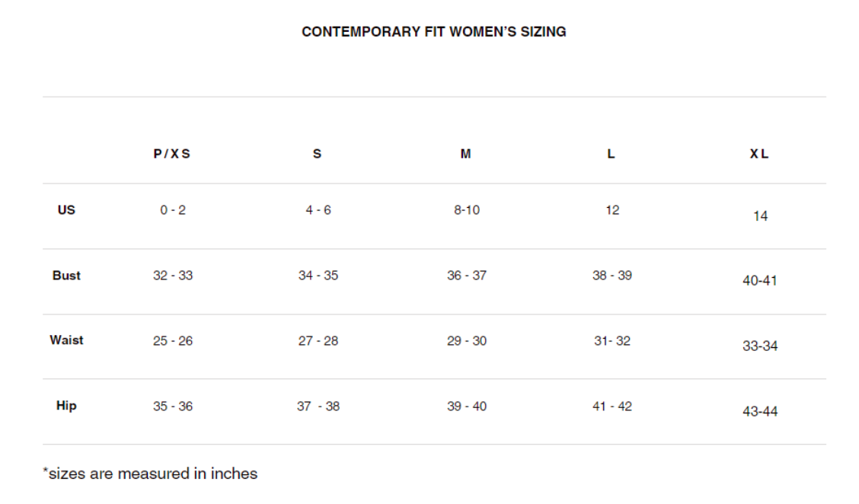This screenshot has height=504, width=859.
Task: Click the US size 0 - 2 cell
Action: (x=173, y=210)
